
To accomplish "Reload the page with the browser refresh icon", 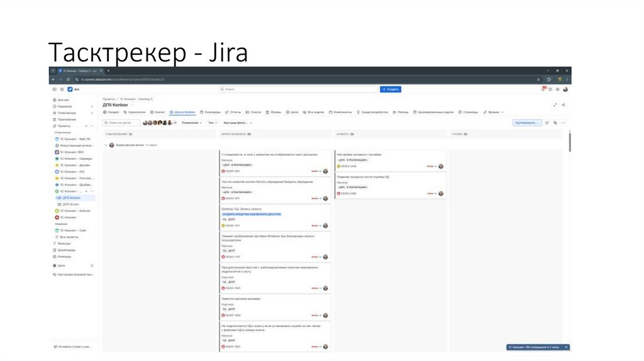I will [x=68, y=79].
